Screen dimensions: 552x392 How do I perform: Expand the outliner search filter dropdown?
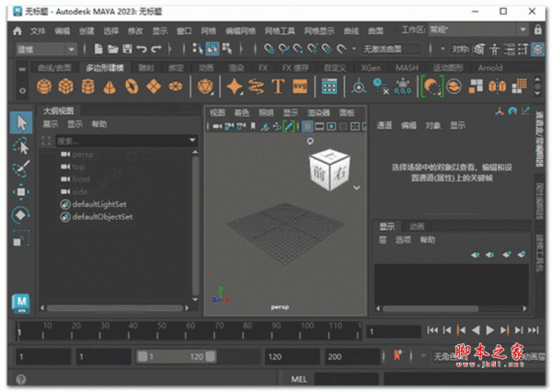point(192,141)
